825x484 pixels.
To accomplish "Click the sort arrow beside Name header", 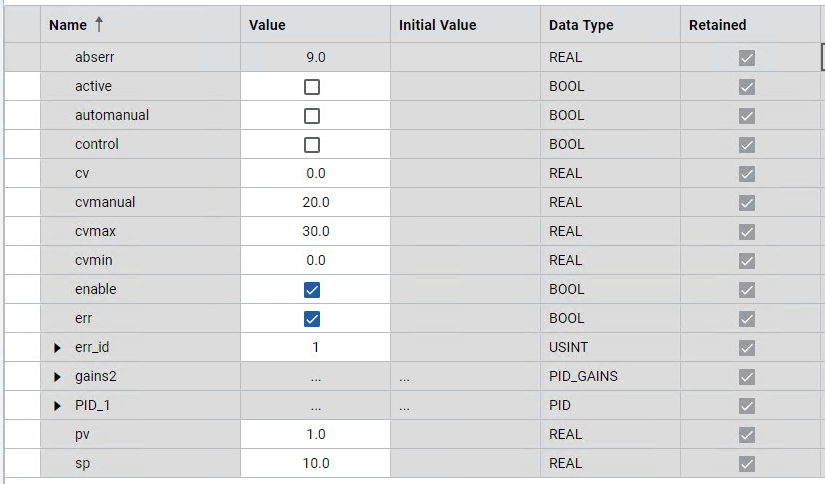I will pos(99,24).
